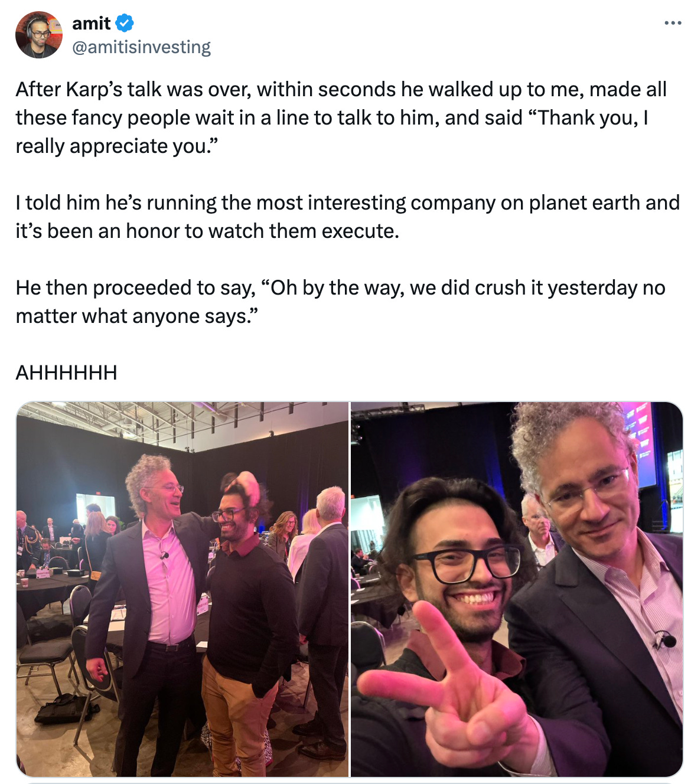
Task: Click the paragraph starting "He then proceeded"
Action: click(341, 302)
